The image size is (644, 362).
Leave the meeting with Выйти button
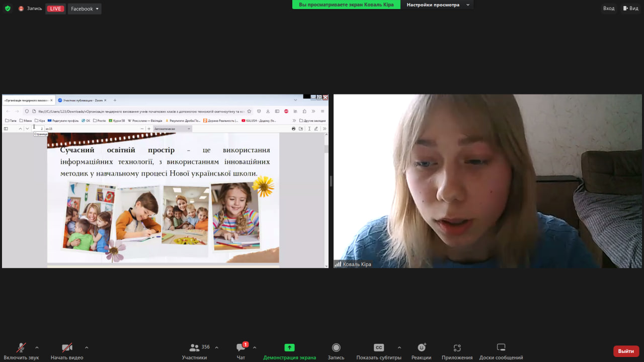626,351
